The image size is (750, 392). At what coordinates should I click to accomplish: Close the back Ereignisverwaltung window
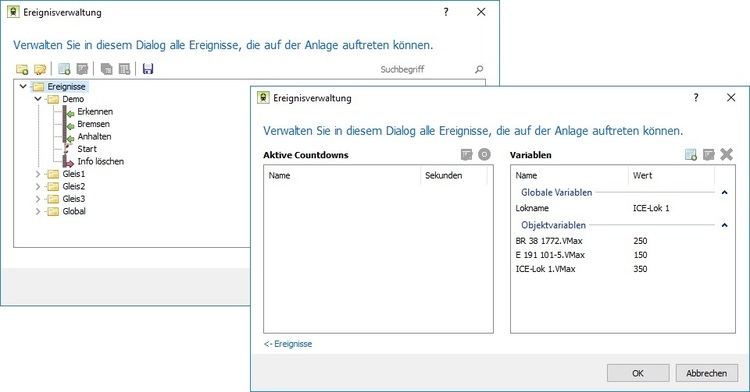[x=481, y=12]
